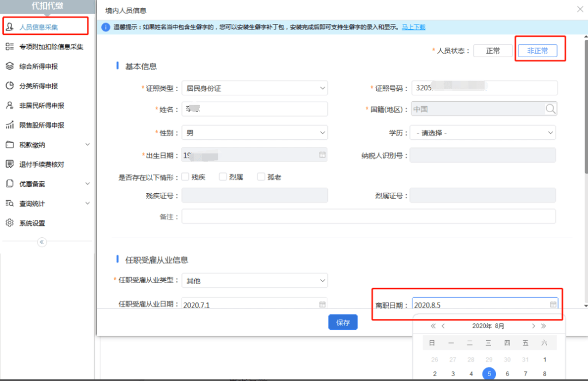Expand the 学历 dropdown list
The width and height of the screenshot is (588, 381).
pyautogui.click(x=483, y=133)
